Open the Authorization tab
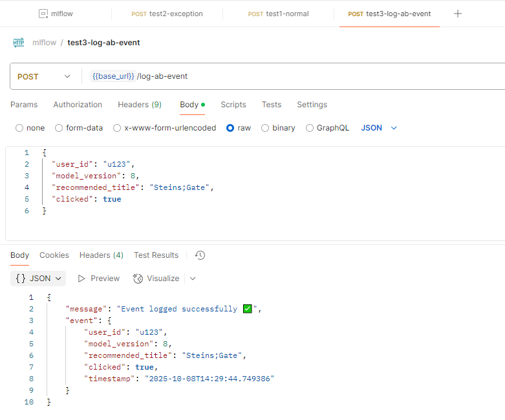The image size is (505, 420). pos(78,105)
